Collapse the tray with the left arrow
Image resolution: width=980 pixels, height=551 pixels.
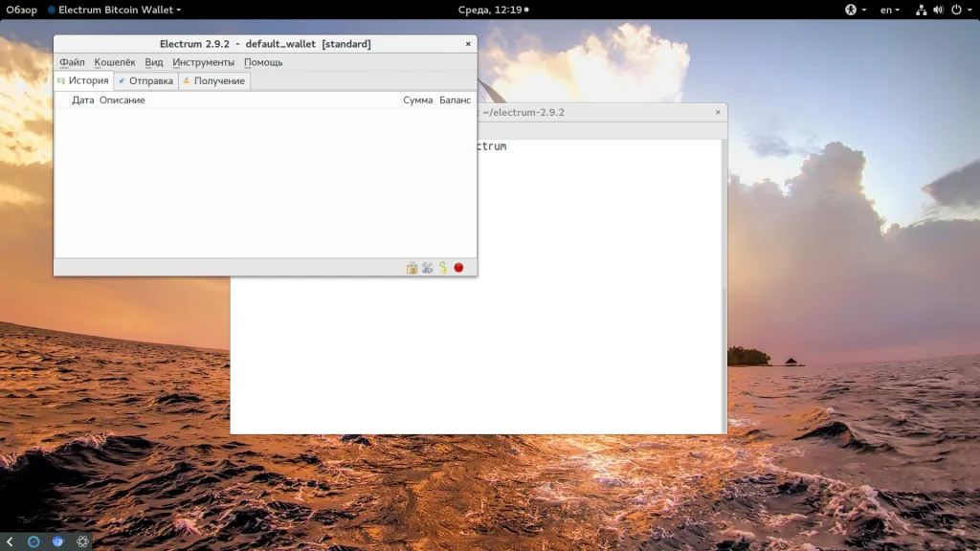click(x=10, y=541)
